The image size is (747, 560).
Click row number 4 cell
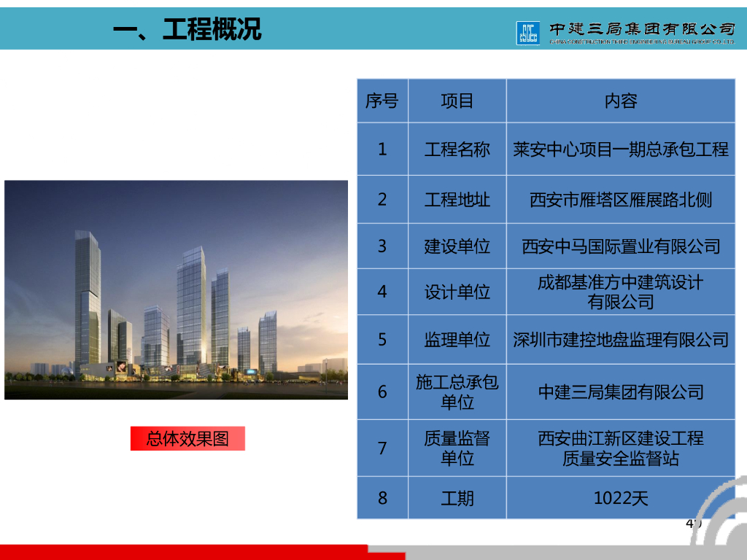pyautogui.click(x=382, y=292)
